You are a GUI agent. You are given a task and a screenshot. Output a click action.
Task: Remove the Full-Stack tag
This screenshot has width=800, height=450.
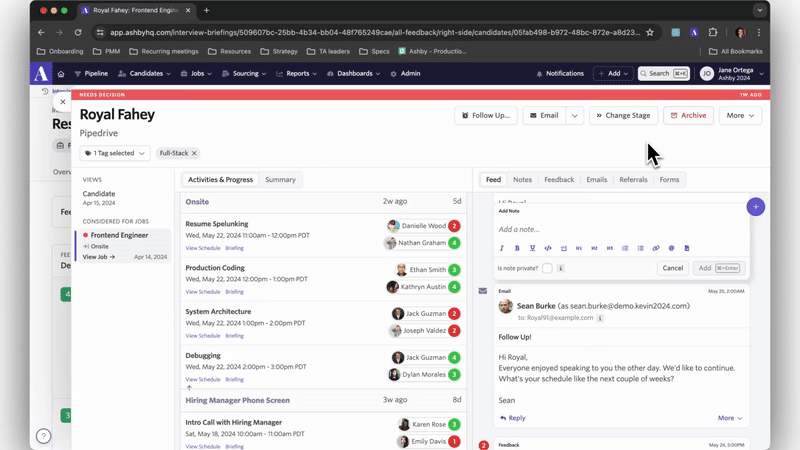coord(194,153)
